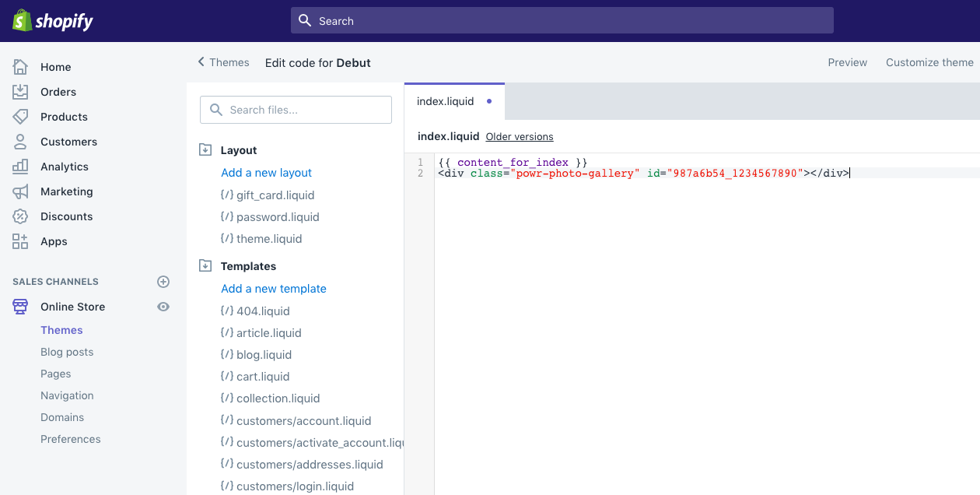This screenshot has height=495, width=980.
Task: Click the magnifier icon in top search bar
Action: click(305, 20)
